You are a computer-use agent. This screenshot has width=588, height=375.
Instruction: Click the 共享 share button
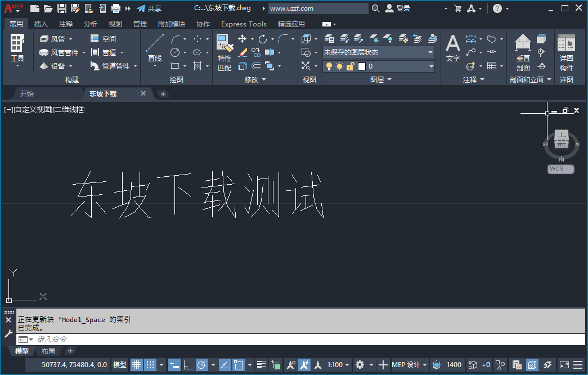[150, 8]
